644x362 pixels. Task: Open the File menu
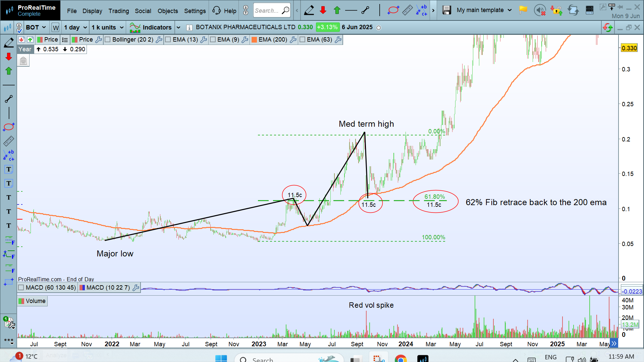coord(72,11)
